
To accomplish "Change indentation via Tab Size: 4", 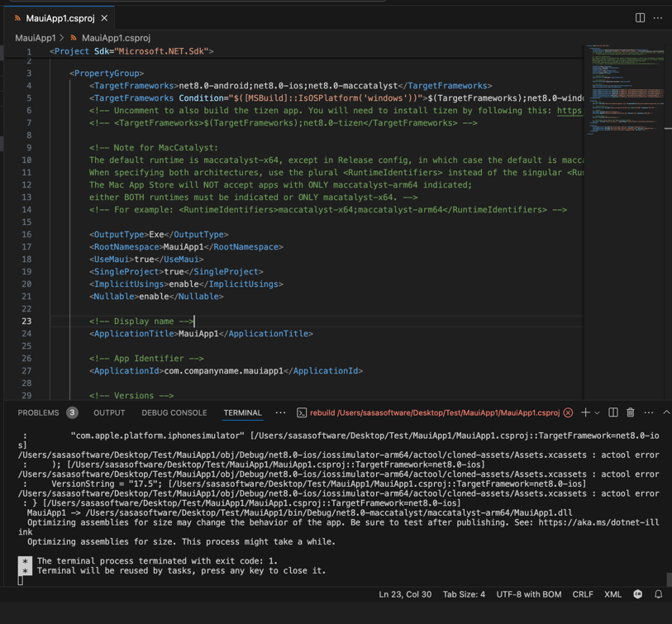I will tap(464, 594).
